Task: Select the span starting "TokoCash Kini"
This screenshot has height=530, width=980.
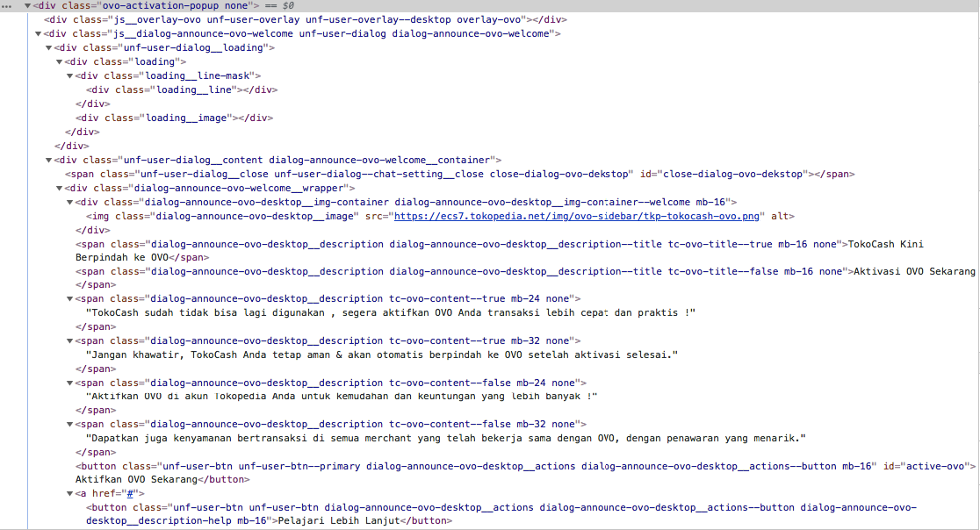Action: pyautogui.click(x=500, y=250)
